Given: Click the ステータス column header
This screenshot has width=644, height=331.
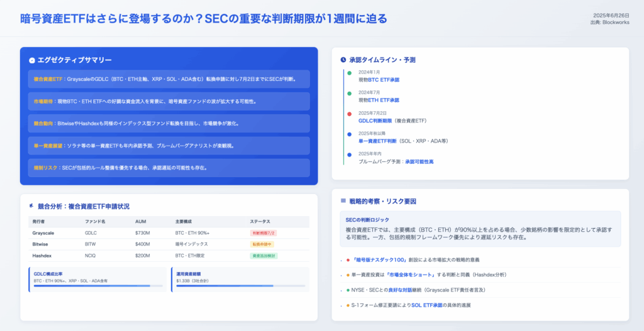Looking at the screenshot, I should pyautogui.click(x=260, y=222).
